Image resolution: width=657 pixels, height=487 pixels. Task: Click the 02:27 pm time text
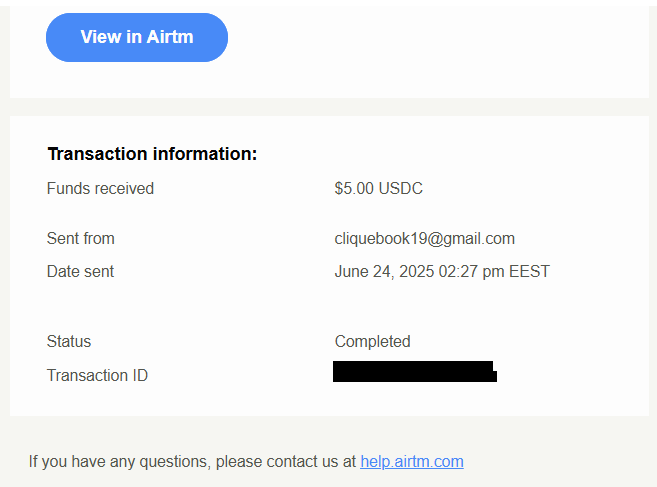point(471,272)
